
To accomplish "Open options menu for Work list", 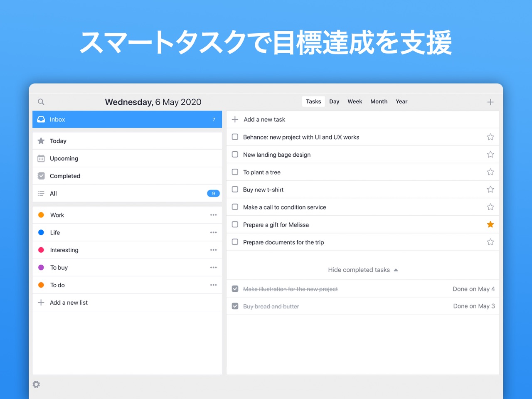I will (214, 215).
